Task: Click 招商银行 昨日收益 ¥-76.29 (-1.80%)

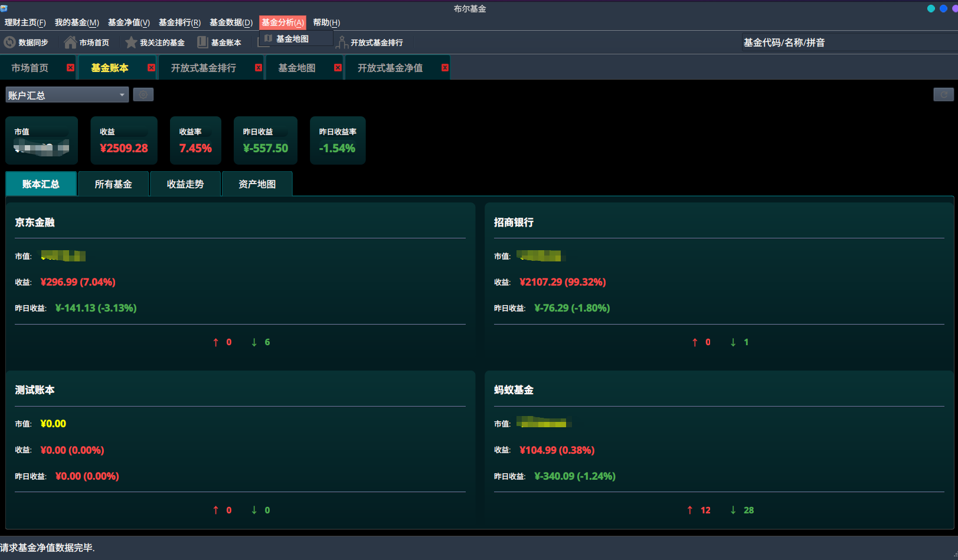Action: [572, 308]
